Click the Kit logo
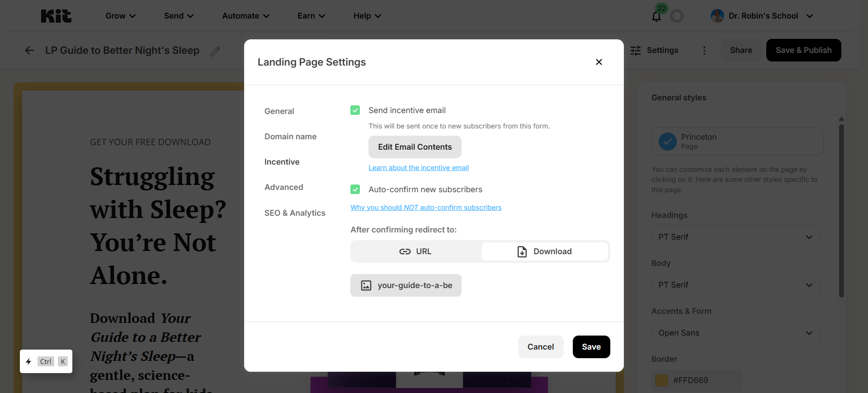The height and width of the screenshot is (393, 868). (56, 16)
